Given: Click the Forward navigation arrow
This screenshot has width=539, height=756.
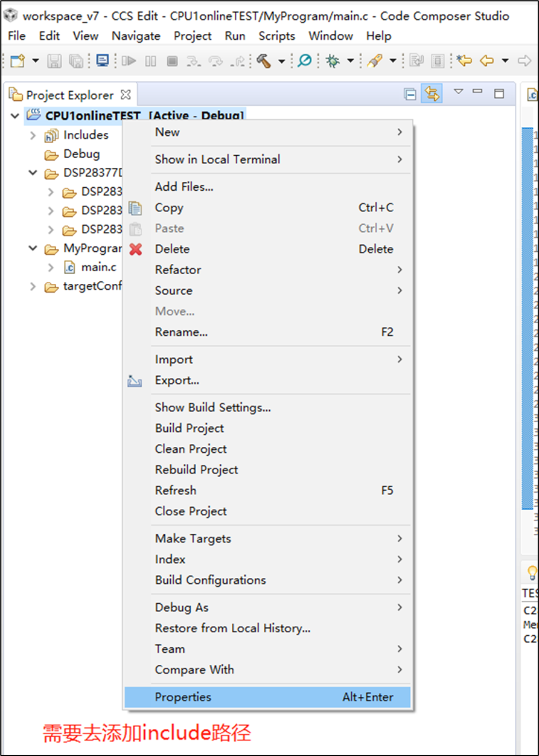Looking at the screenshot, I should (525, 61).
